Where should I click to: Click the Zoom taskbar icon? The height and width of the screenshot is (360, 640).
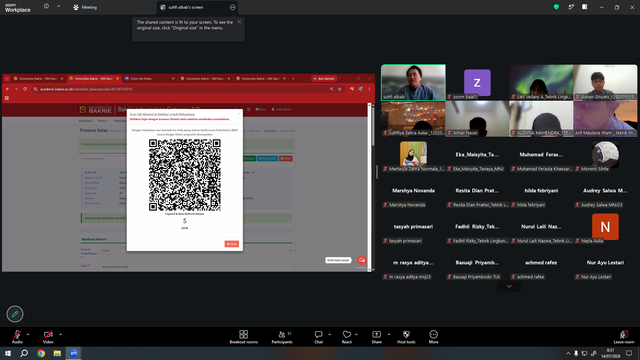tap(73, 353)
